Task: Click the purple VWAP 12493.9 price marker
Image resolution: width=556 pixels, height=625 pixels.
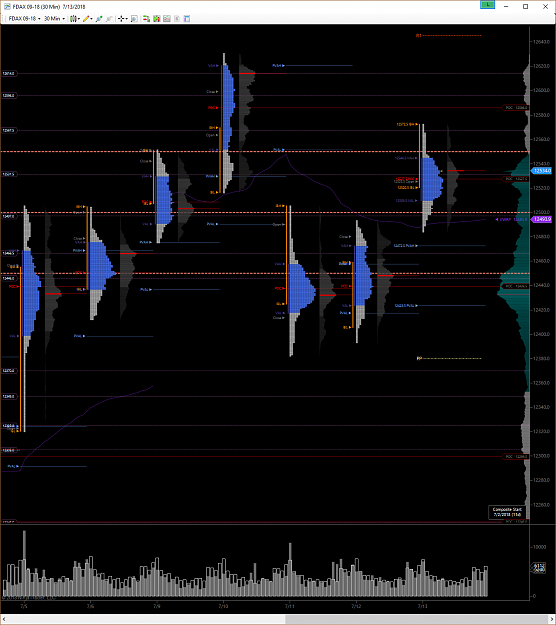Action: pos(542,219)
